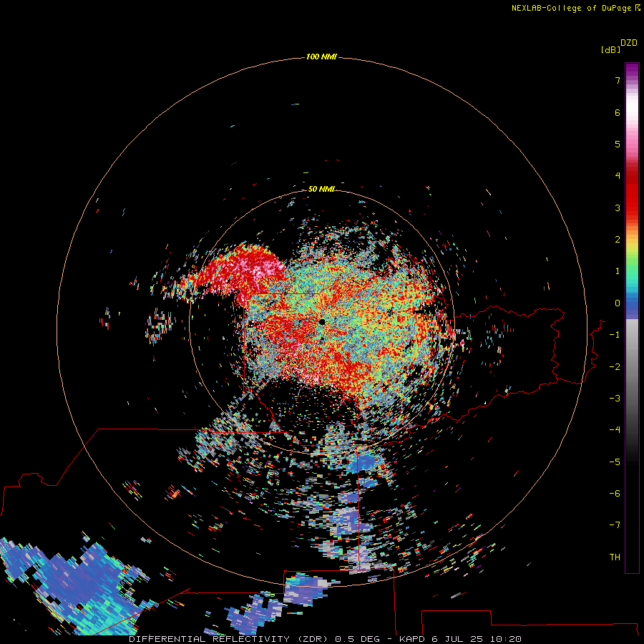
Task: Click the -4 value on the color scale
Action: click(x=615, y=430)
